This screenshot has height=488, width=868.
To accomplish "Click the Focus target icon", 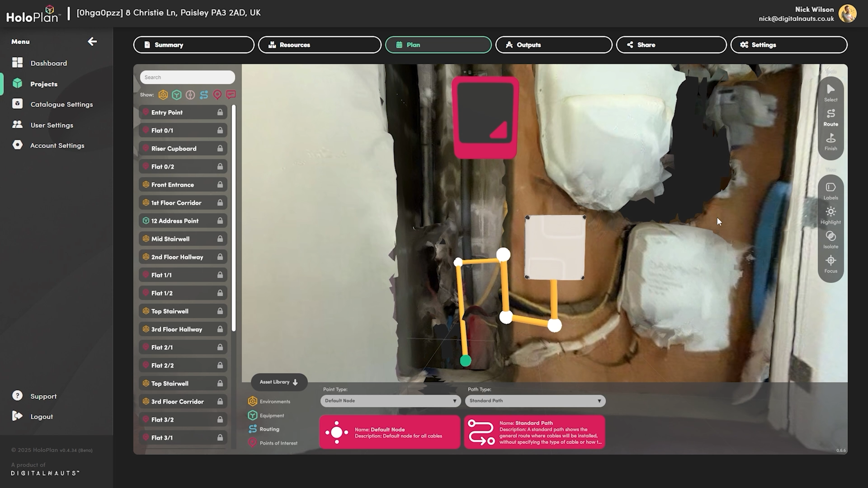I will [830, 264].
